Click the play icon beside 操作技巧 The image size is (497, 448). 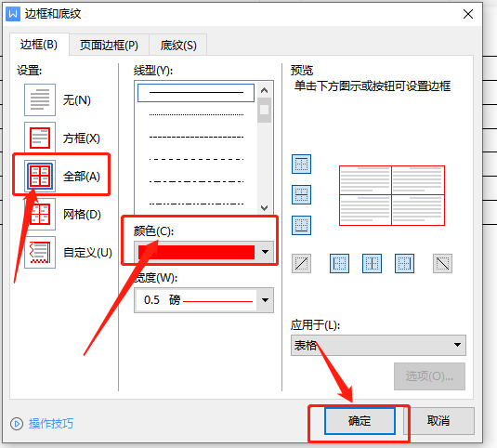point(17,424)
